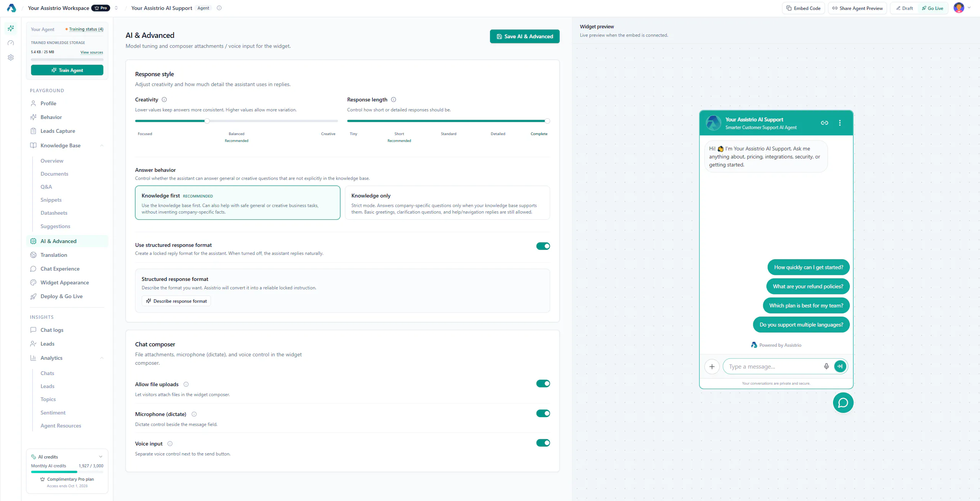The height and width of the screenshot is (501, 980).
Task: Click the Response length slider handle
Action: pyautogui.click(x=547, y=121)
